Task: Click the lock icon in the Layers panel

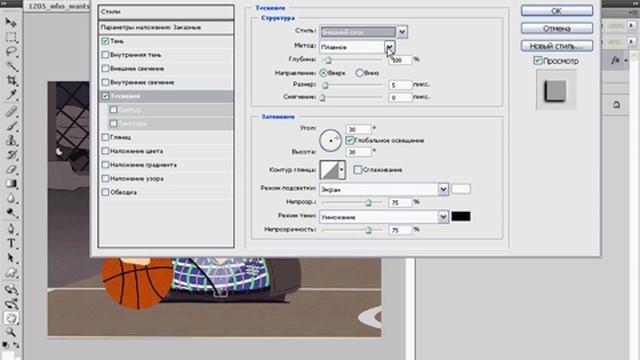Action: (616, 105)
